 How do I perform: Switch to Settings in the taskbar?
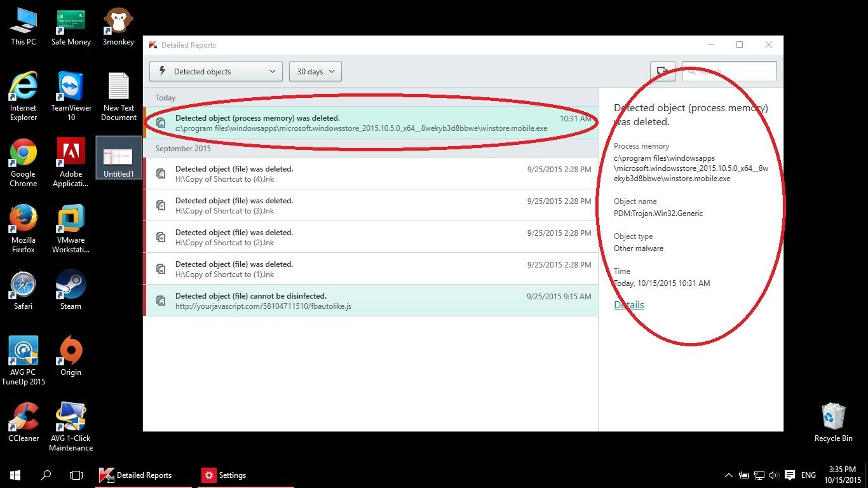click(x=225, y=475)
